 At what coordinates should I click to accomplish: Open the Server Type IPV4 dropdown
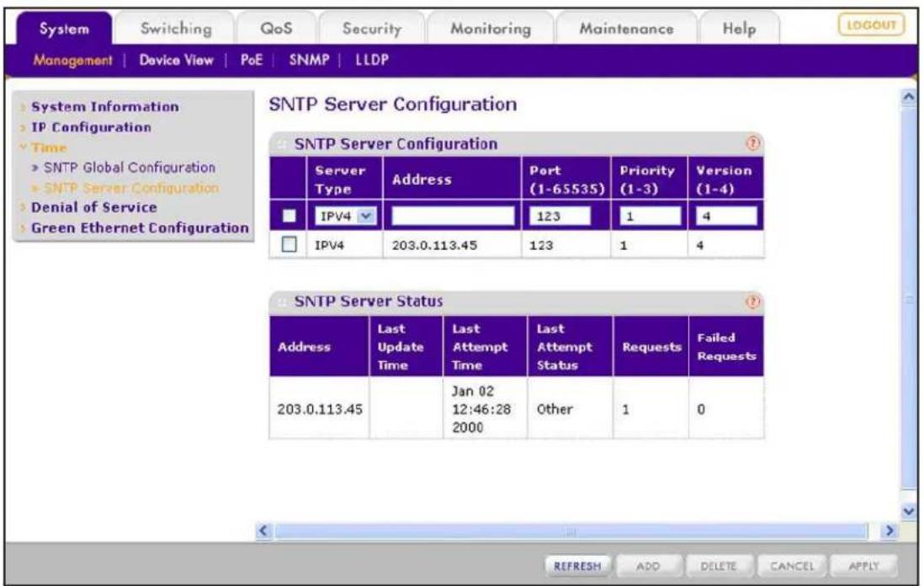pos(345,216)
